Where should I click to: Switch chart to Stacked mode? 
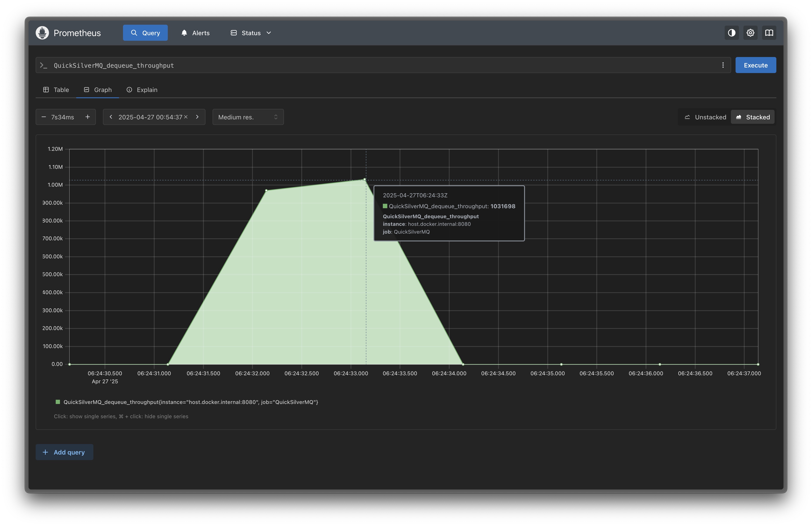[753, 117]
